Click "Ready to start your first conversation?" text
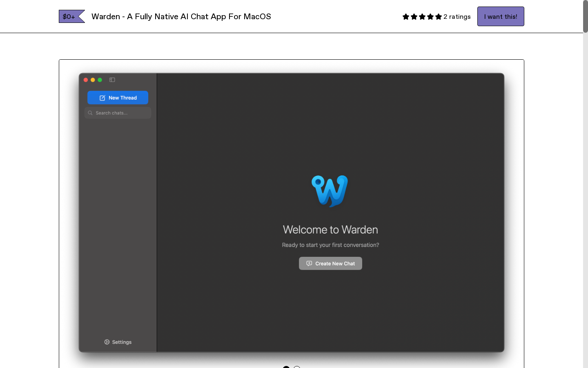Image resolution: width=588 pixels, height=368 pixels. [330, 245]
